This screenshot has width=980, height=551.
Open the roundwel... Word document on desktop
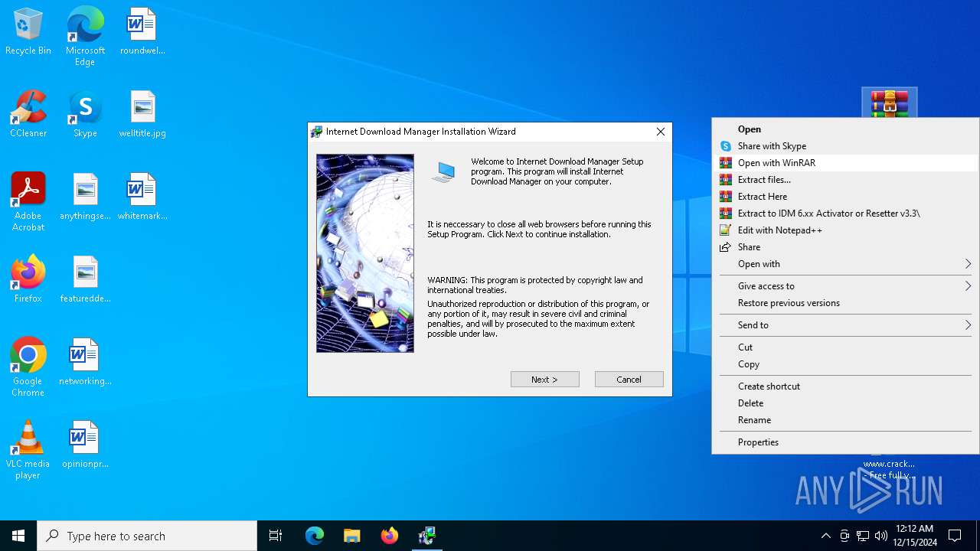point(142,31)
